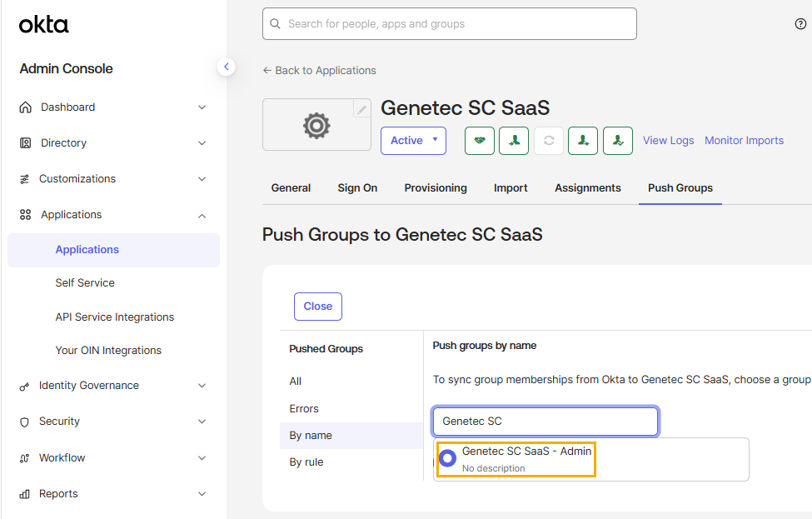Select Applications submenu item
812x519 pixels.
(x=113, y=250)
